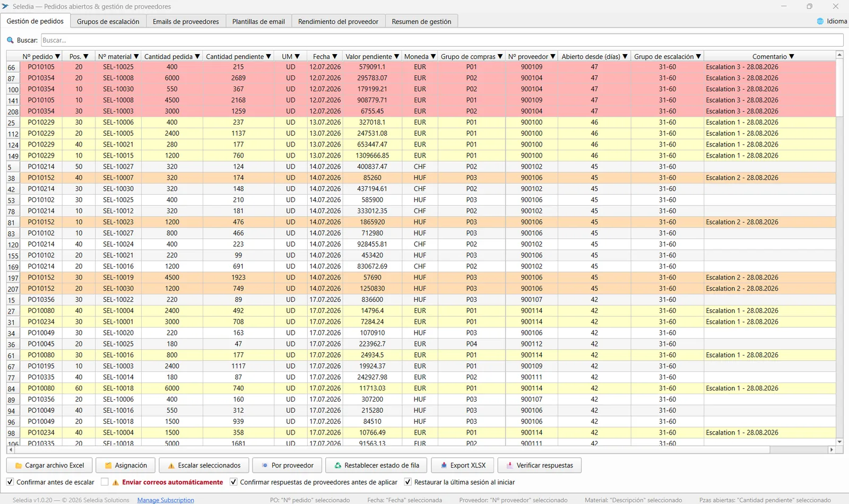
Task: Toggle Confirmar antes de escalar checkbox
Action: tap(10, 482)
